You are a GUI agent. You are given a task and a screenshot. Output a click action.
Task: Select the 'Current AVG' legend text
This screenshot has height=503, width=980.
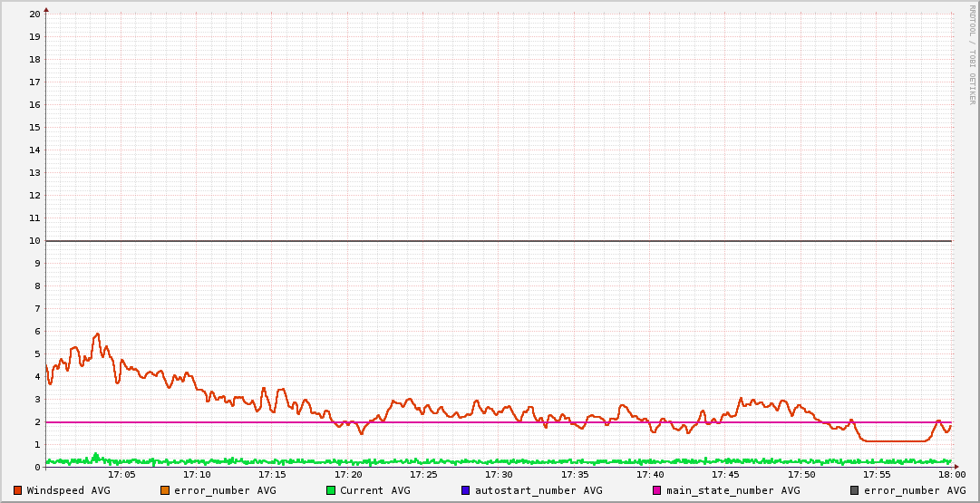pos(374,490)
